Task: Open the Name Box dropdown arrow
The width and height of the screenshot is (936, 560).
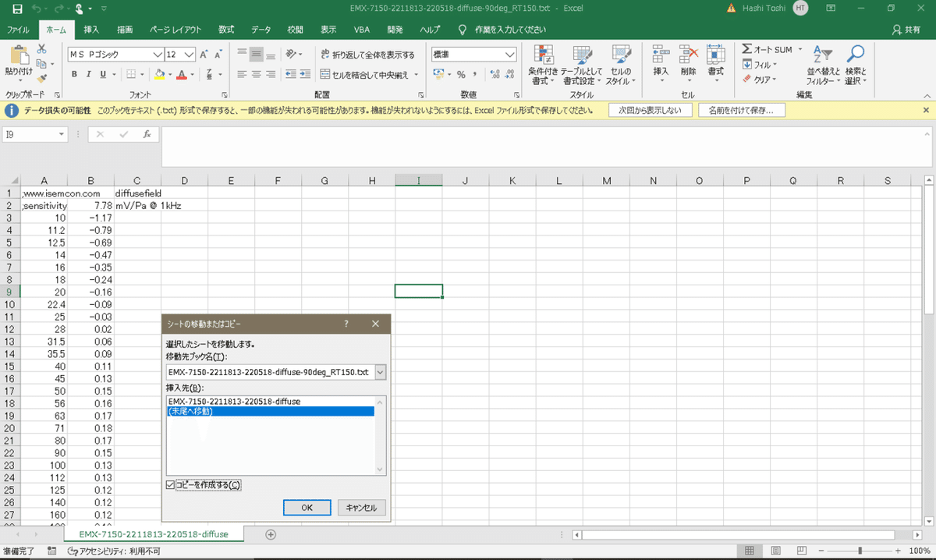Action: point(62,134)
